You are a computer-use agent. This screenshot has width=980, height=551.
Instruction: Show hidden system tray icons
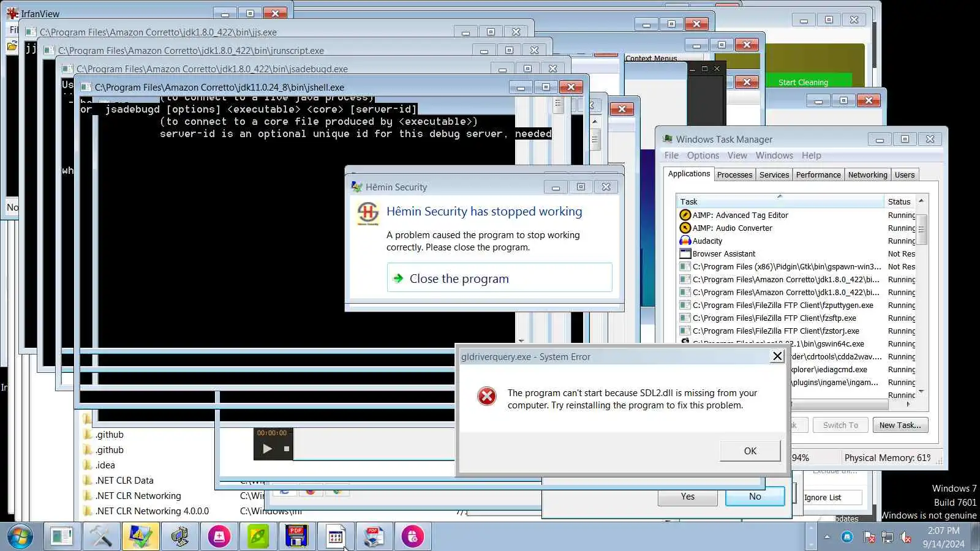[x=827, y=537]
